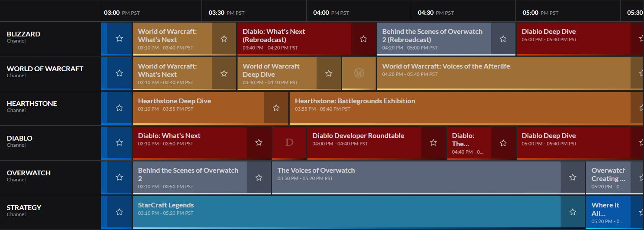Star Behind the Scenes of Overwatch 2 (Rebroadcast)
This screenshot has height=230, width=644.
coord(503,39)
